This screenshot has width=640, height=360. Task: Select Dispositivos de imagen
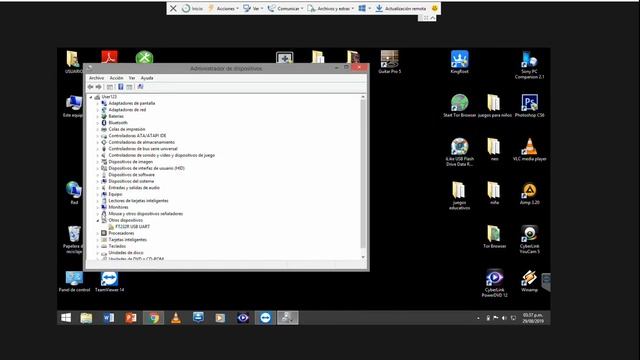(x=130, y=162)
